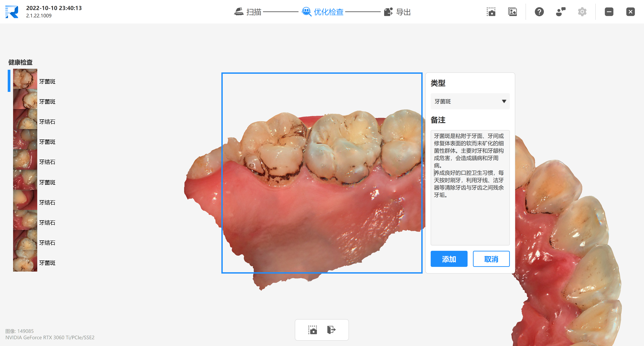Select the second 牙菌斑 thumbnail in list
The image size is (644, 346).
click(x=25, y=99)
